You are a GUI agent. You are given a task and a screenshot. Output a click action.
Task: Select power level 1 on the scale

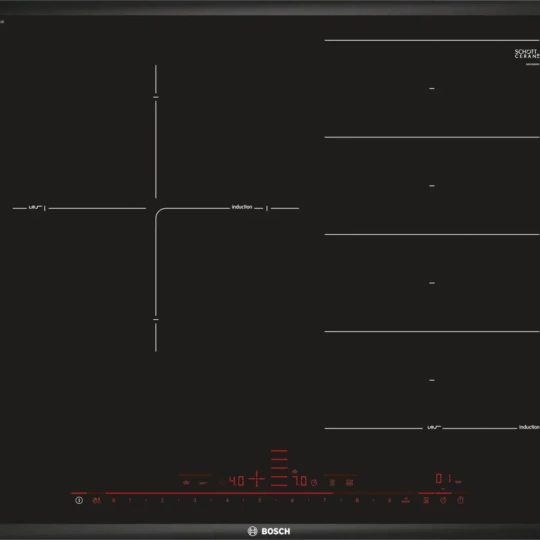(130, 500)
